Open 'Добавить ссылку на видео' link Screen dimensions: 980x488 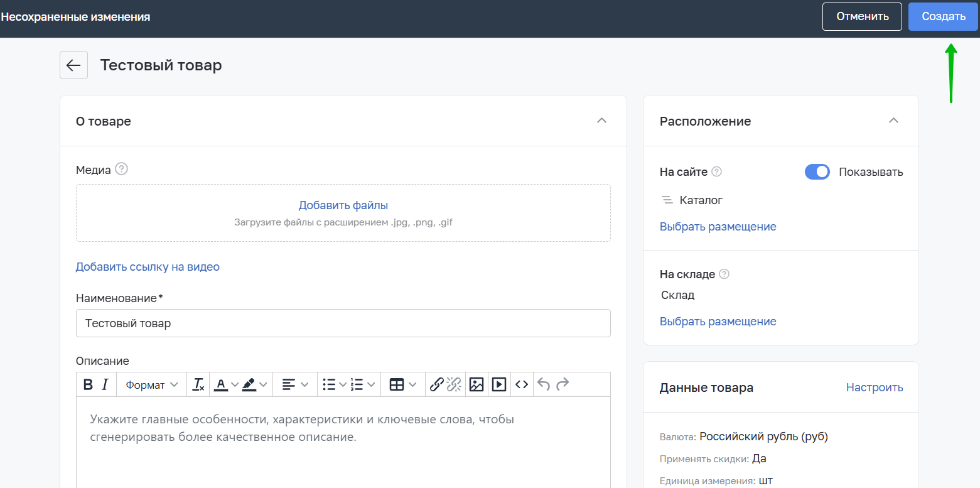tap(148, 266)
